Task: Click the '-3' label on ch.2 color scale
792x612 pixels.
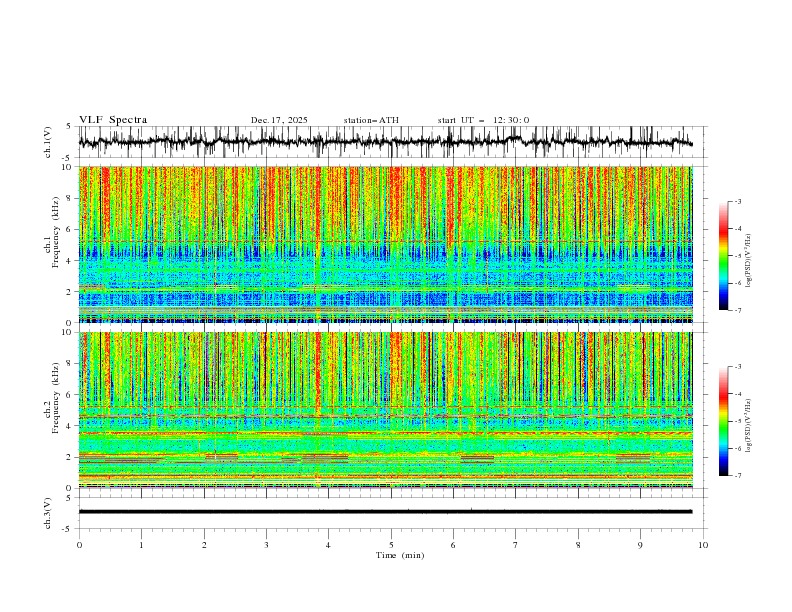Action: tap(737, 367)
